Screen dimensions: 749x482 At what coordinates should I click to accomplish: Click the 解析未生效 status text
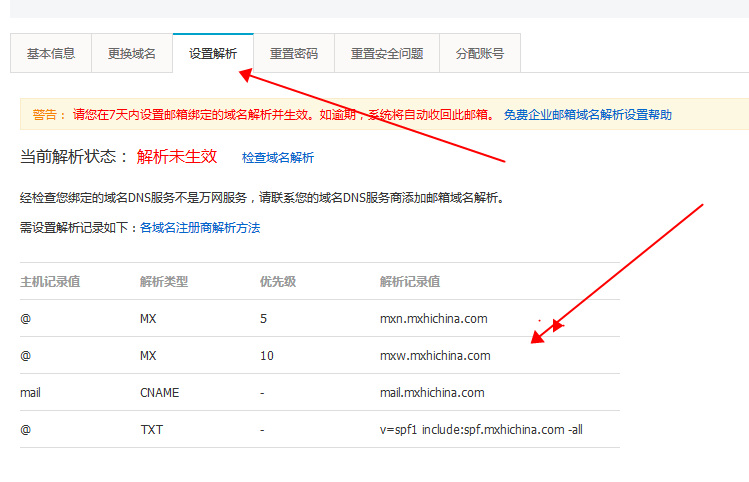coord(177,157)
